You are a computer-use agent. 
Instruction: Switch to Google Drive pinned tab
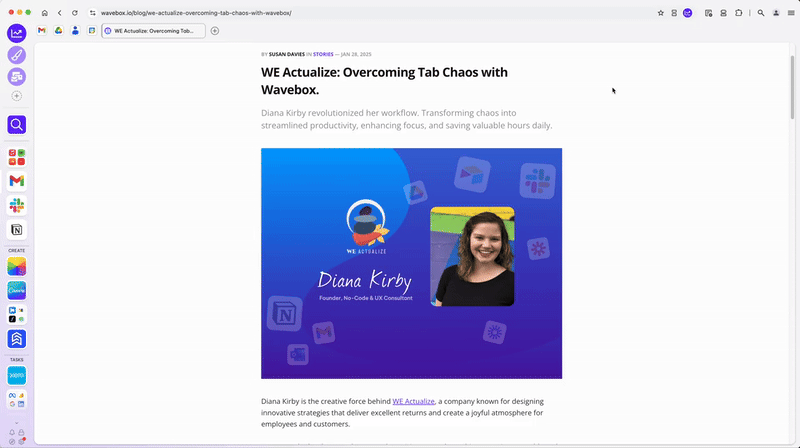[59, 31]
